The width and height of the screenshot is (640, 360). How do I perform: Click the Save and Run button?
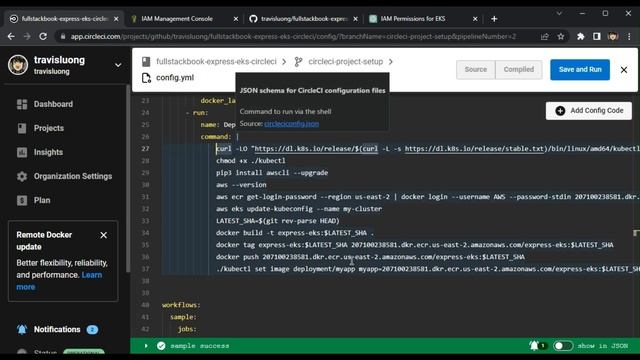tap(580, 69)
